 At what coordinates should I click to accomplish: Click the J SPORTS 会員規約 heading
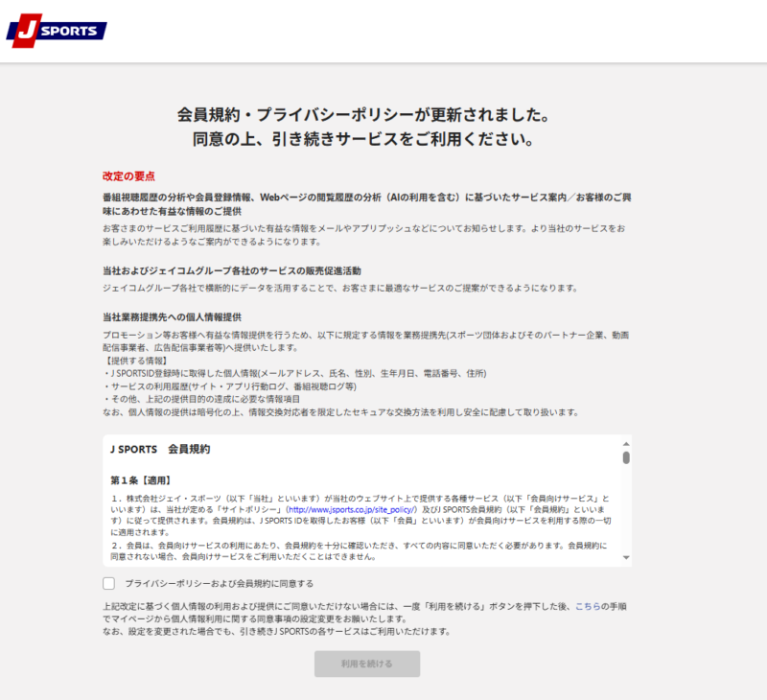(x=160, y=449)
